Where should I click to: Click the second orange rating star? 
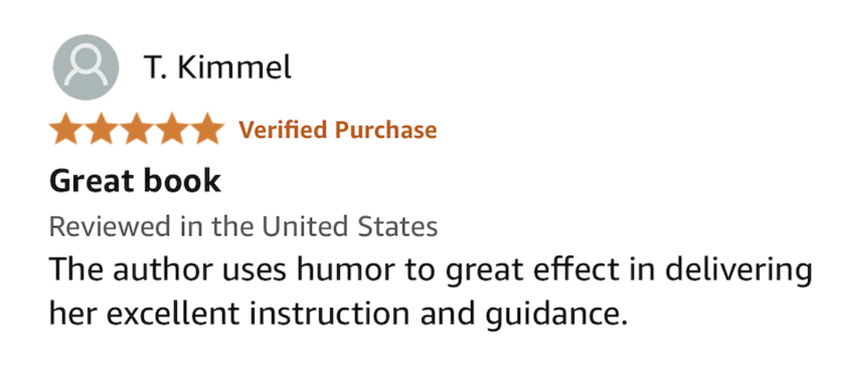pos(101,130)
